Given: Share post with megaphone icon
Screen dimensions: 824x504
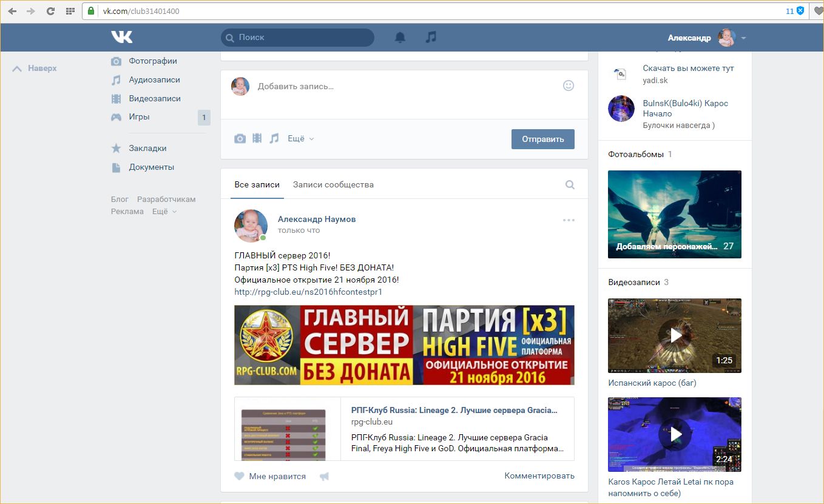Looking at the screenshot, I should [x=324, y=477].
